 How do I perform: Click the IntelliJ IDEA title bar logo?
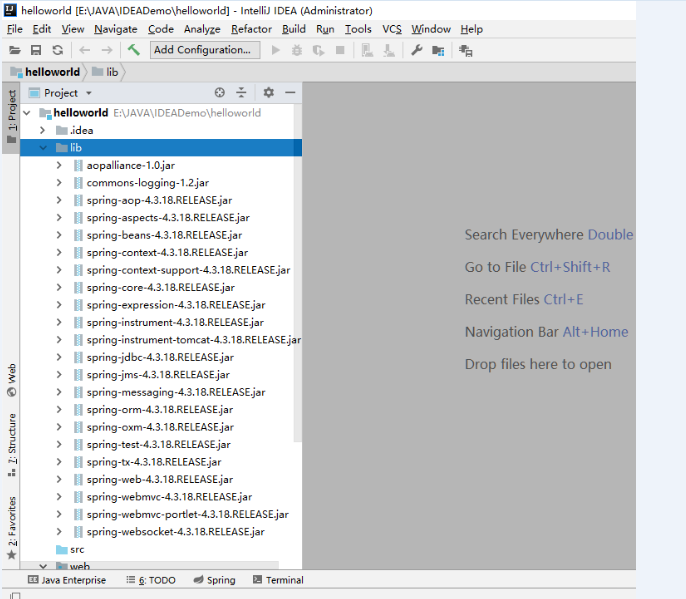10,10
